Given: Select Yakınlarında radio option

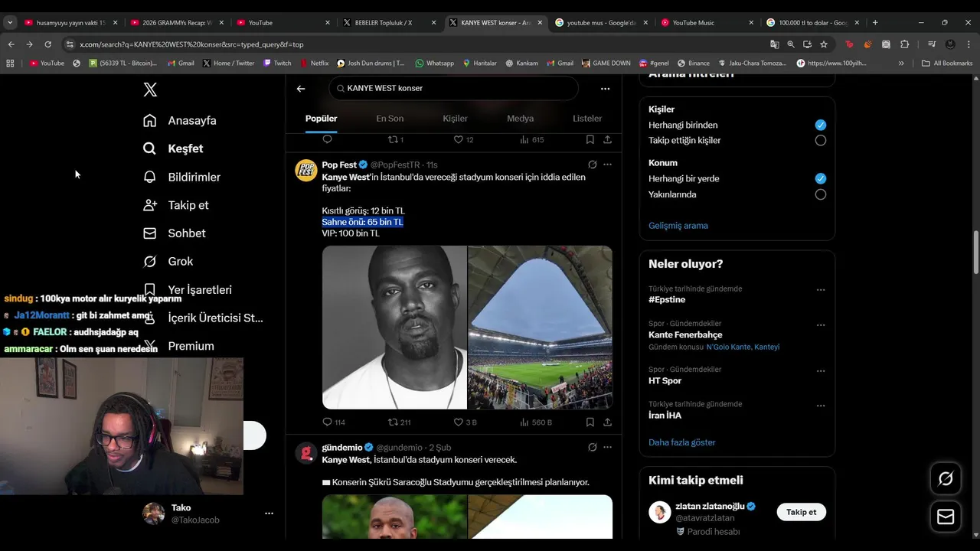Looking at the screenshot, I should coord(821,194).
